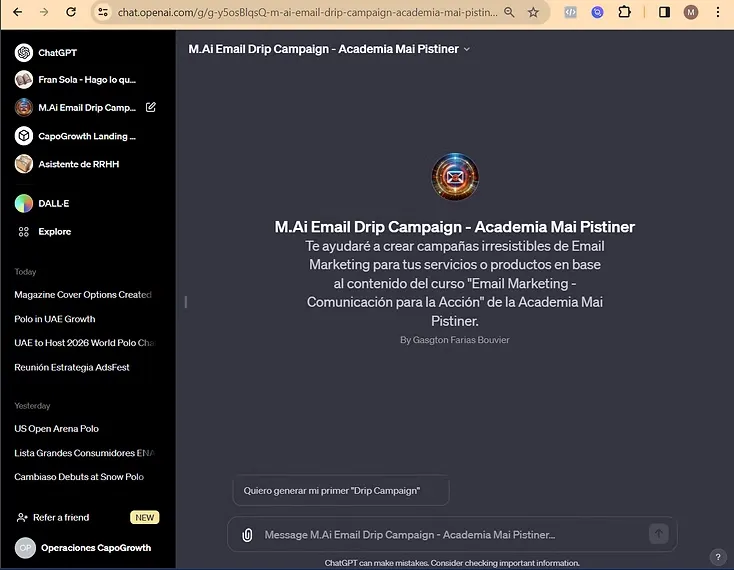
Task: Click the Yesterday section label
Action: pos(32,406)
